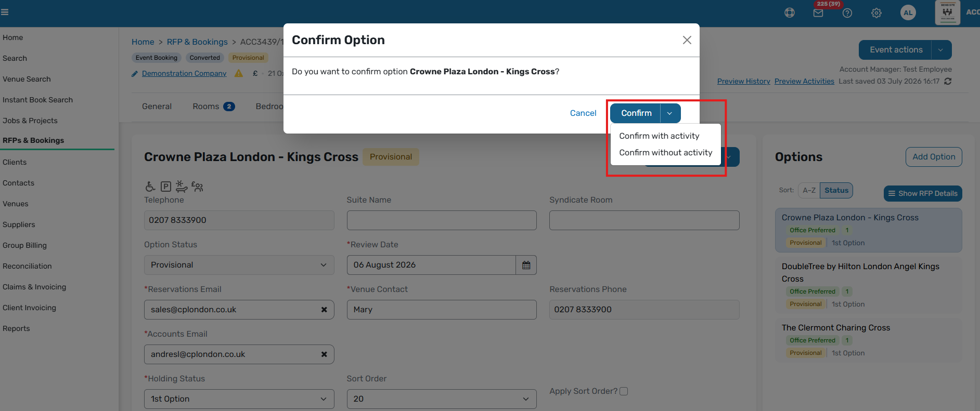Open the help lifebuoy icon

pos(790,13)
